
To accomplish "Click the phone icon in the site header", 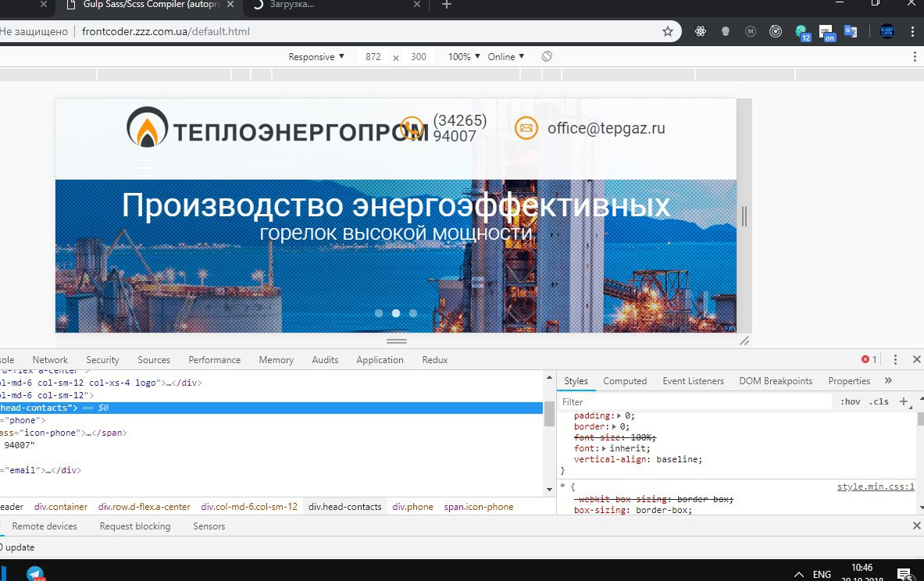I will [x=412, y=128].
